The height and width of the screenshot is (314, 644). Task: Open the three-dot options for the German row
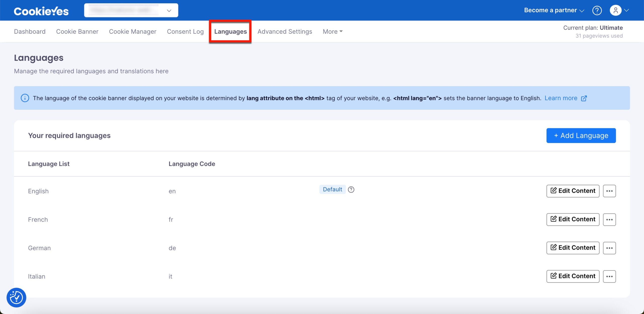610,248
